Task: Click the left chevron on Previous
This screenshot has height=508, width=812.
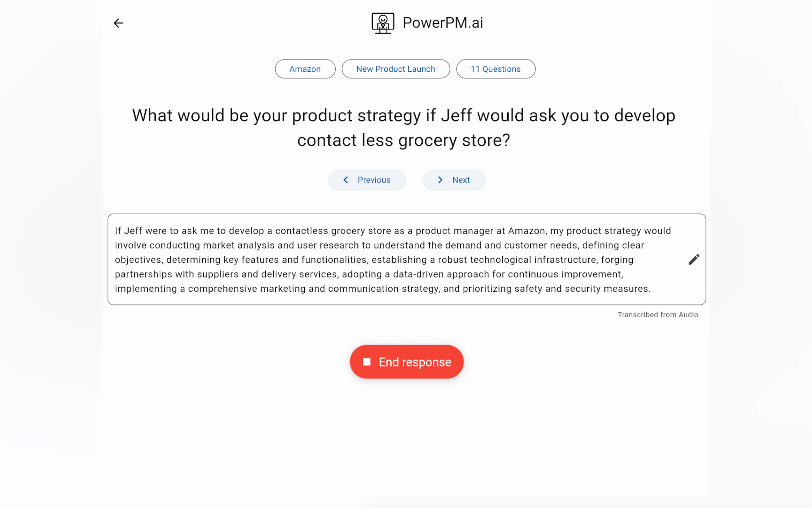Action: pos(345,180)
